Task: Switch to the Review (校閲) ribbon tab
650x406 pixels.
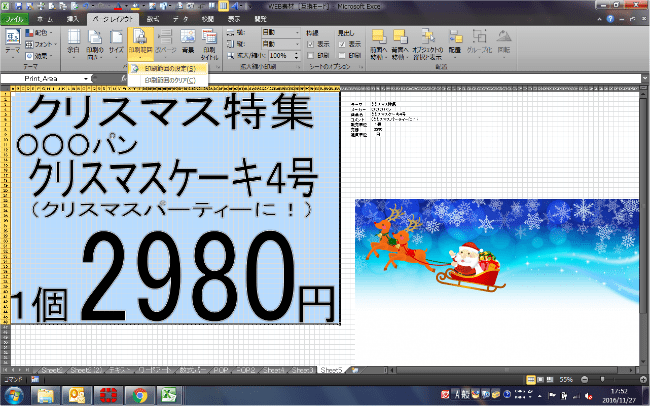Action: coord(208,19)
